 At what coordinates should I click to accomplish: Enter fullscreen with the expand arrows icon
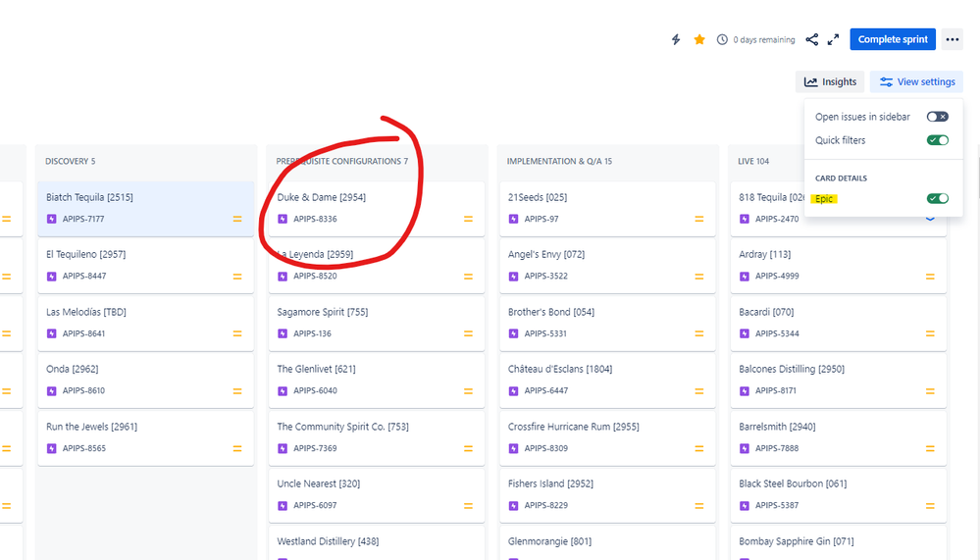tap(833, 39)
